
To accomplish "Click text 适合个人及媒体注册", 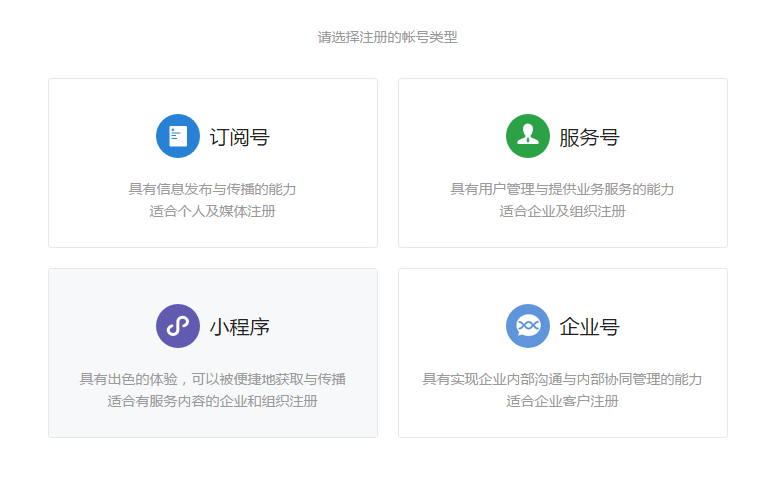I will click(x=212, y=211).
